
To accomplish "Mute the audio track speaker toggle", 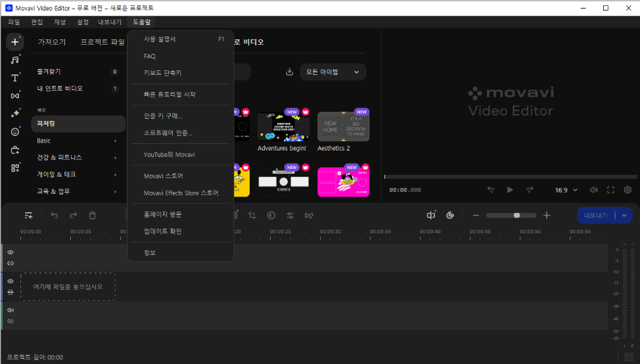I will (11, 309).
